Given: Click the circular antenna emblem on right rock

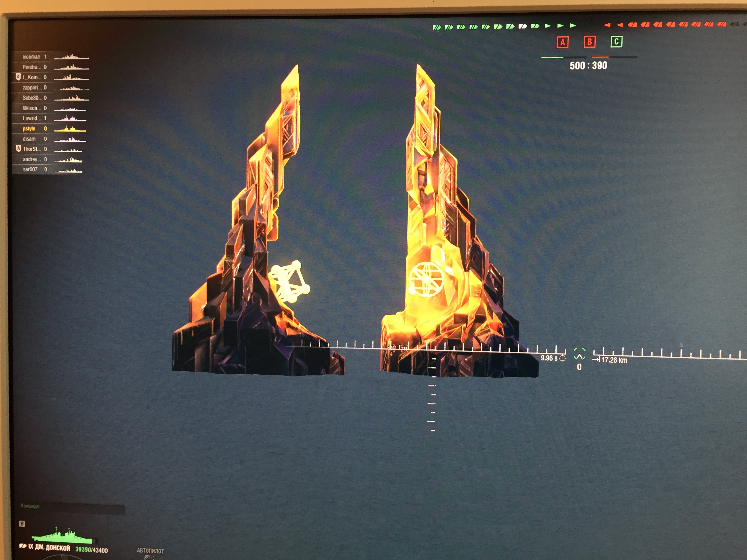Looking at the screenshot, I should pyautogui.click(x=426, y=280).
